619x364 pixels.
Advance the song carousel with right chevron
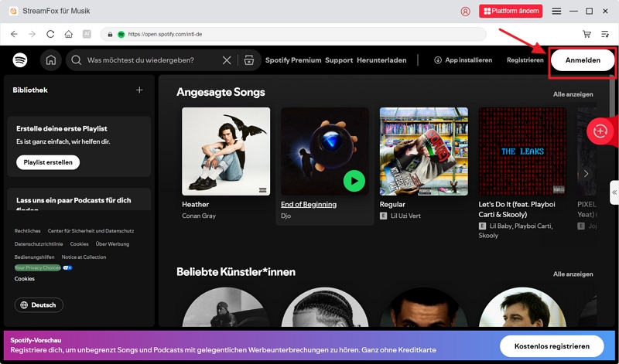[586, 174]
